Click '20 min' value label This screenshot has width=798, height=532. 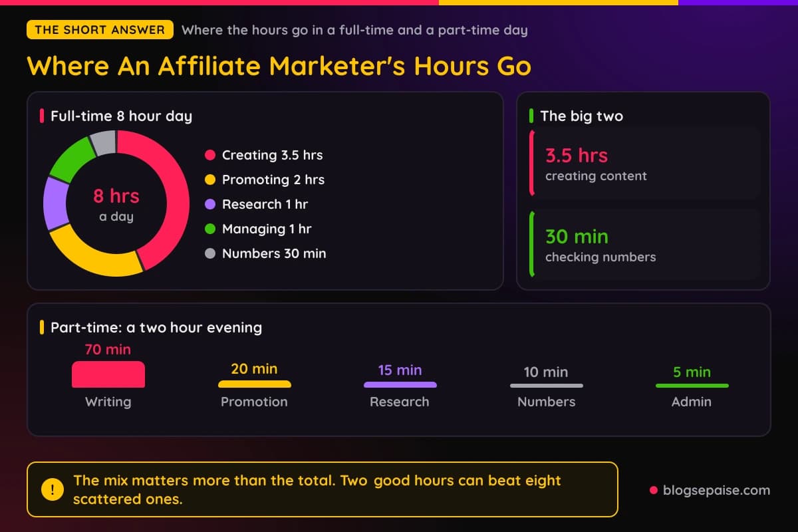[x=254, y=368]
